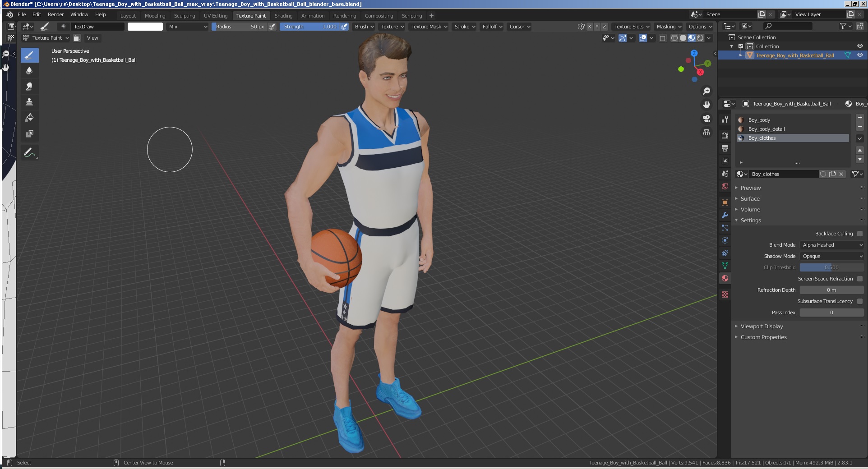Open the Render menu
This screenshot has height=469, width=868.
click(55, 14)
